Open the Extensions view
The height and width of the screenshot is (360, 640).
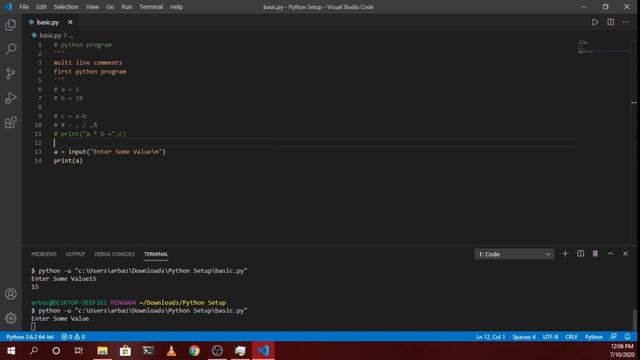point(11,122)
